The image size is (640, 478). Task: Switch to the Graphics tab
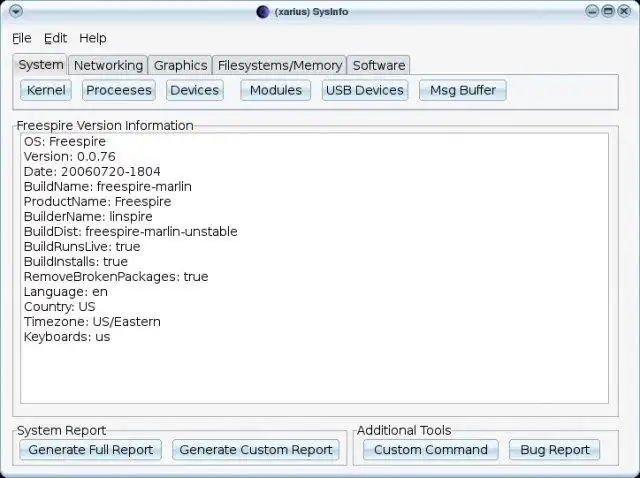(180, 65)
